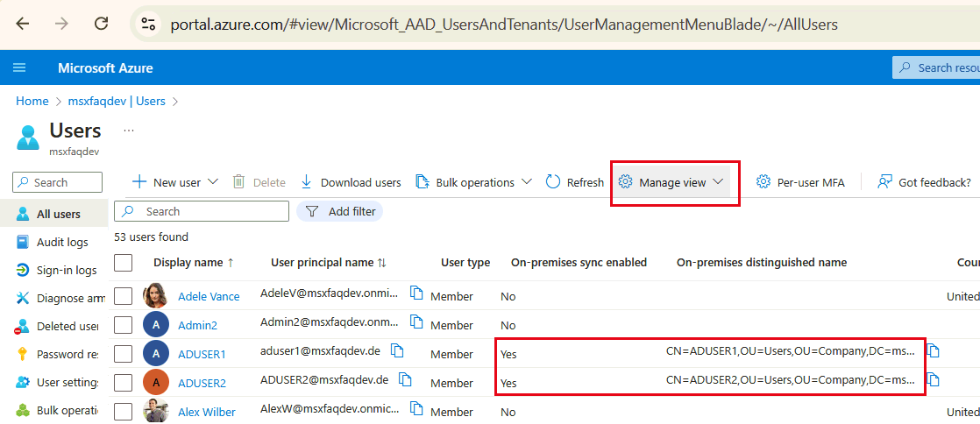This screenshot has height=424, width=980.
Task: Click the sidebar Search field
Action: pyautogui.click(x=58, y=182)
